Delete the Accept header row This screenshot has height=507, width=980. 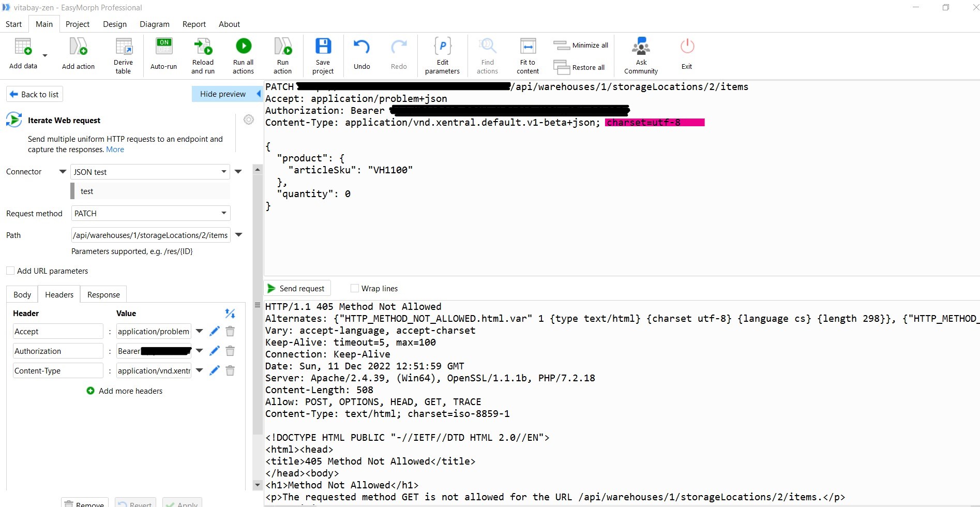pyautogui.click(x=230, y=331)
